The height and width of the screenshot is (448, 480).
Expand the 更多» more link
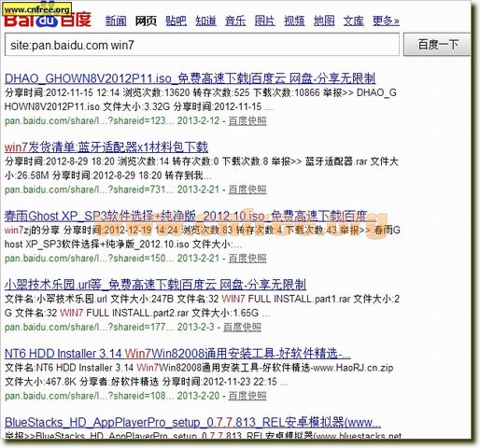click(x=386, y=21)
